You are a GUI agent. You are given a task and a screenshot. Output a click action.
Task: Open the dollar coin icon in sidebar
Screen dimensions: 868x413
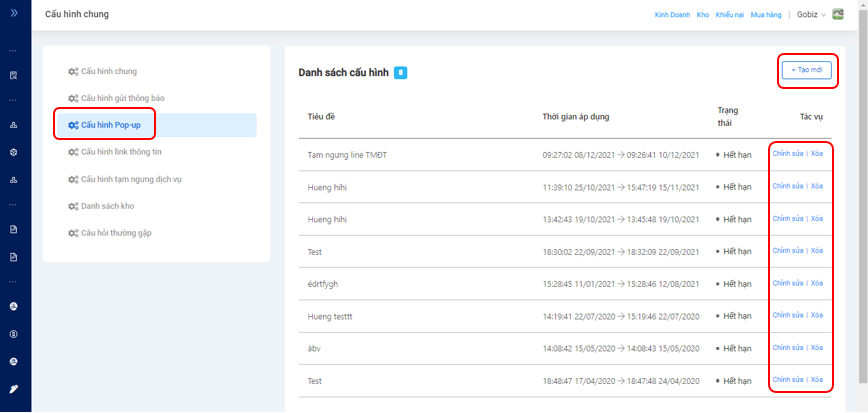pos(14,333)
